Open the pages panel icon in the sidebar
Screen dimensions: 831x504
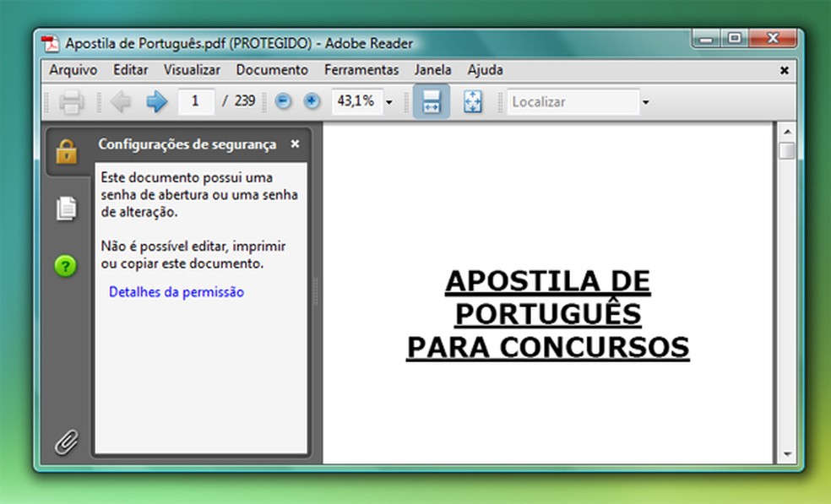pyautogui.click(x=64, y=208)
